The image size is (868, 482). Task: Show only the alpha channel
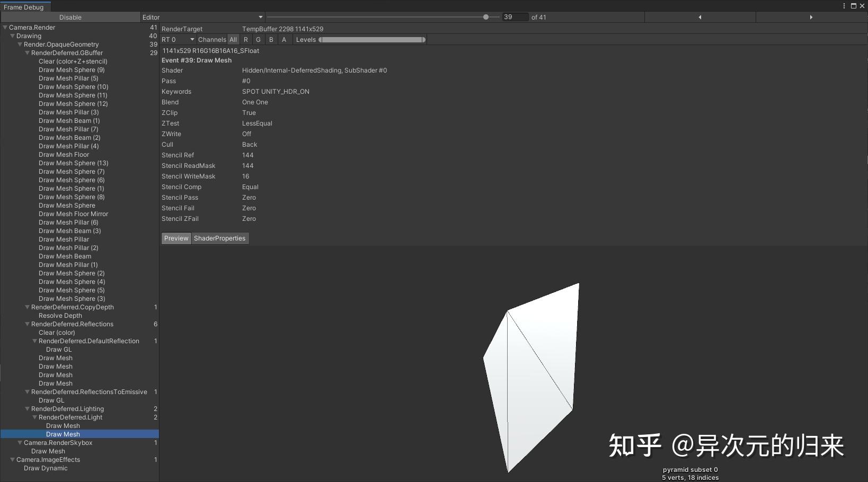(284, 39)
